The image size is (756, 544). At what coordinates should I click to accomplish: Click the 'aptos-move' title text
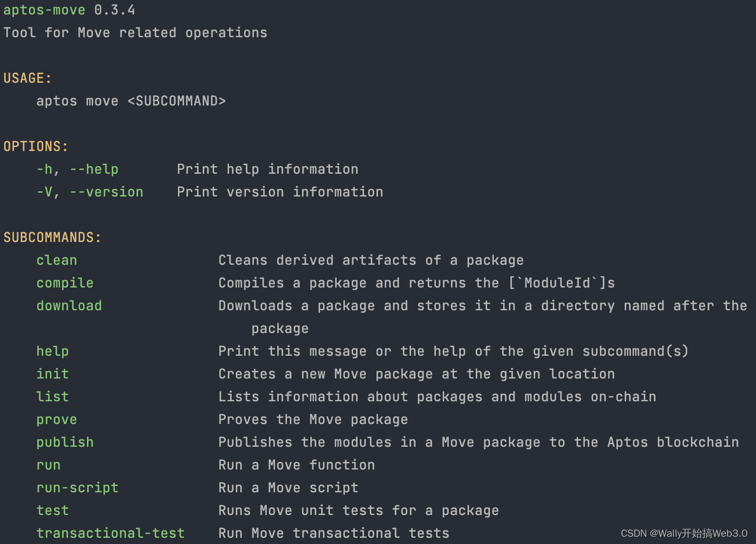click(x=44, y=10)
